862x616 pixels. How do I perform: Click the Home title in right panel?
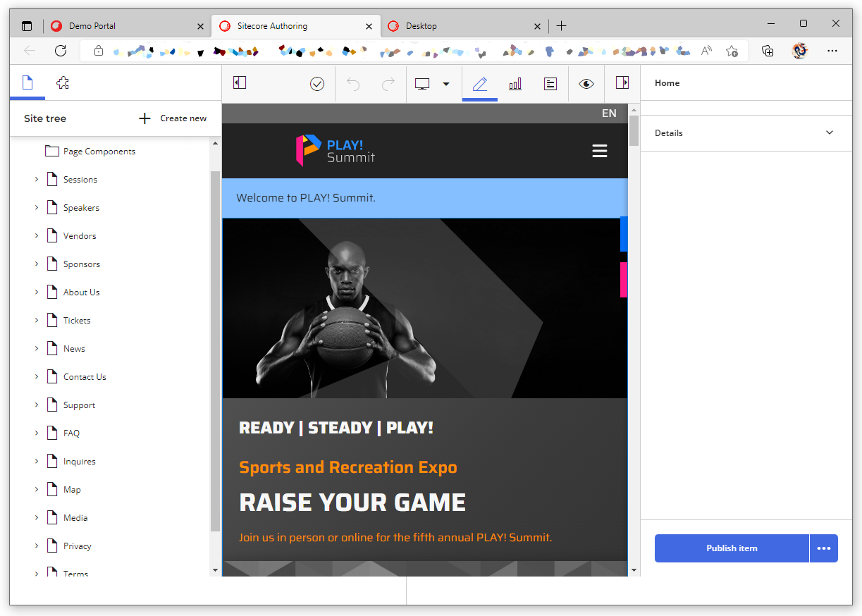(667, 83)
